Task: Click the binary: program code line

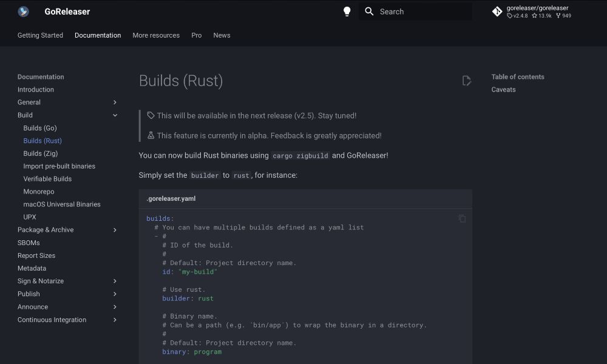Action: click(x=192, y=352)
